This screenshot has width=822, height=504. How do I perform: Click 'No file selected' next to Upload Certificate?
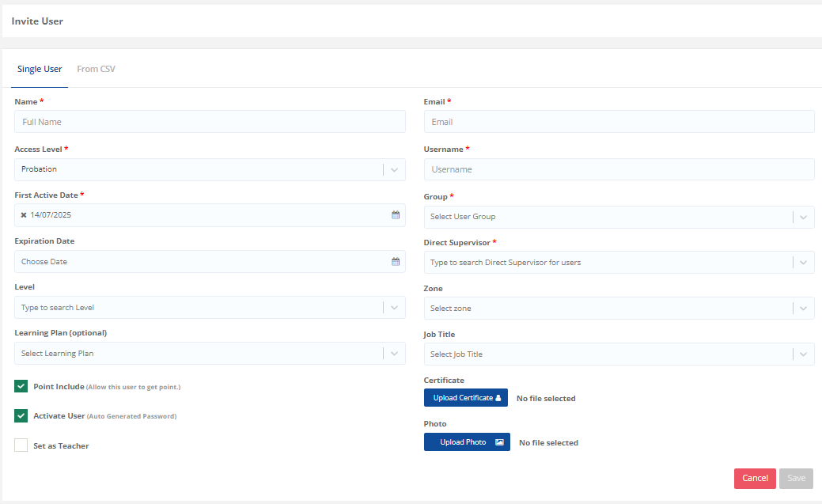click(x=546, y=399)
